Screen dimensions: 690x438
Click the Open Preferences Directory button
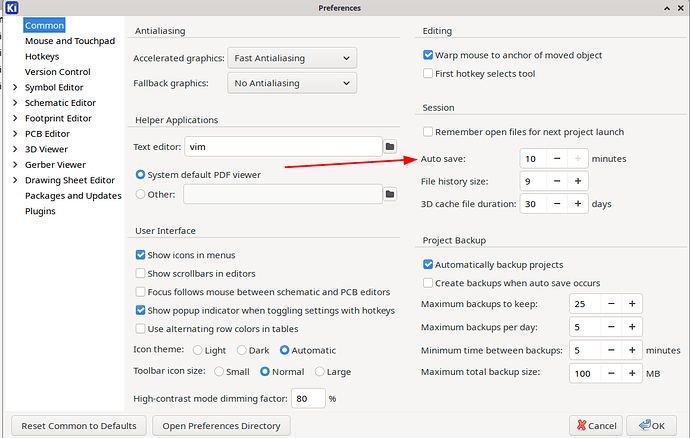pos(221,425)
